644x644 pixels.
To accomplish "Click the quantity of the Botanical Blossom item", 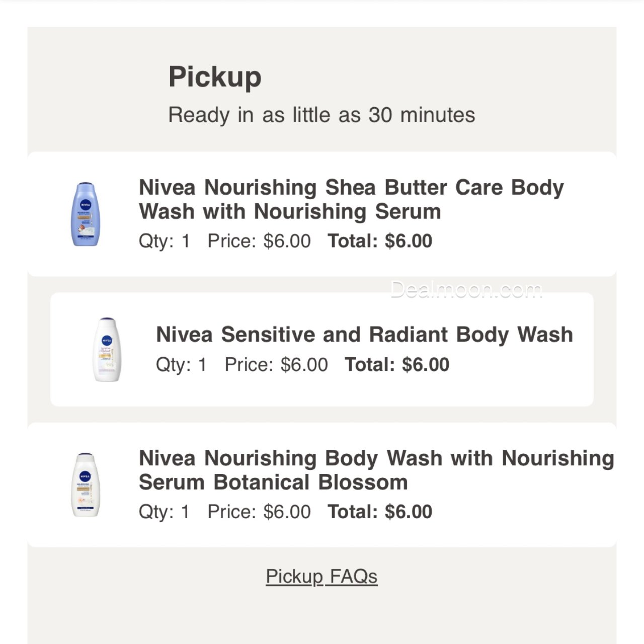I will [165, 512].
